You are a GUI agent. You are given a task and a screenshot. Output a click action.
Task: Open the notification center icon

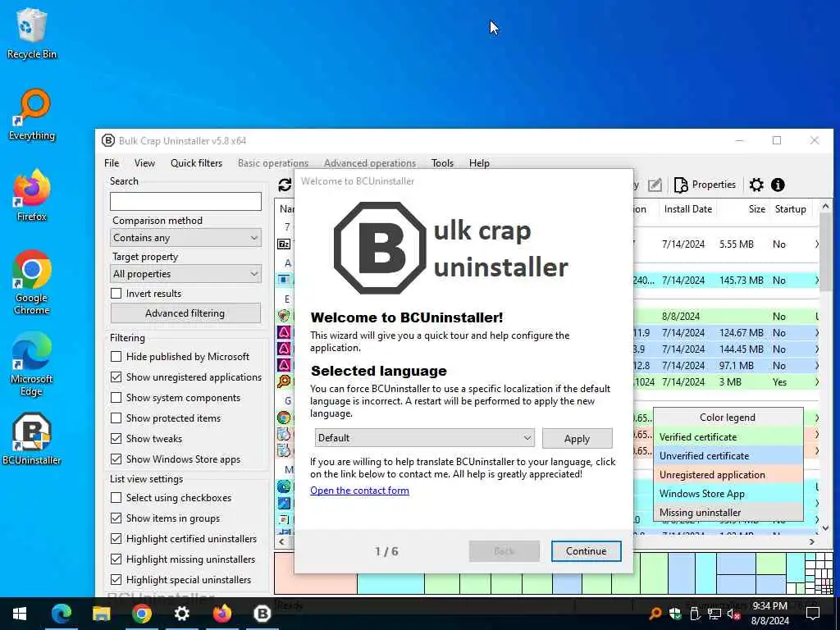[813, 614]
